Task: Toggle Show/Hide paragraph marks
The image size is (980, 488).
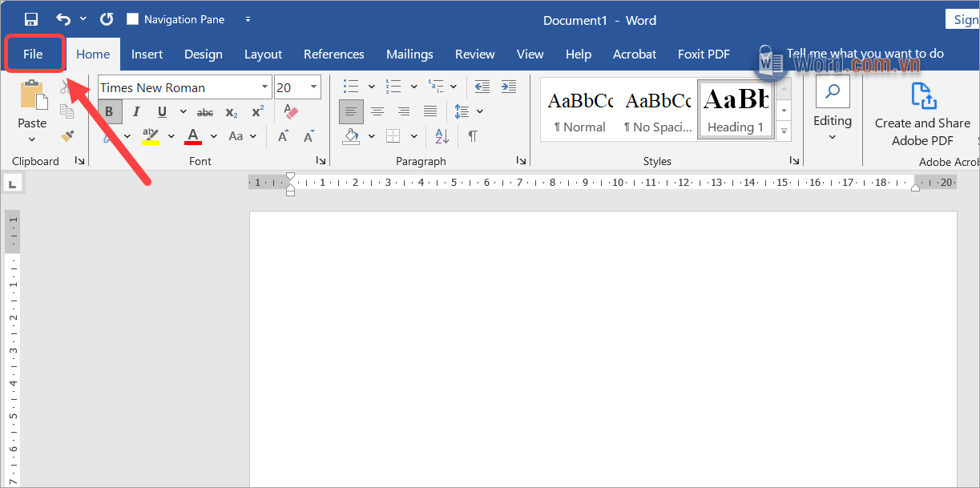Action: pos(473,136)
